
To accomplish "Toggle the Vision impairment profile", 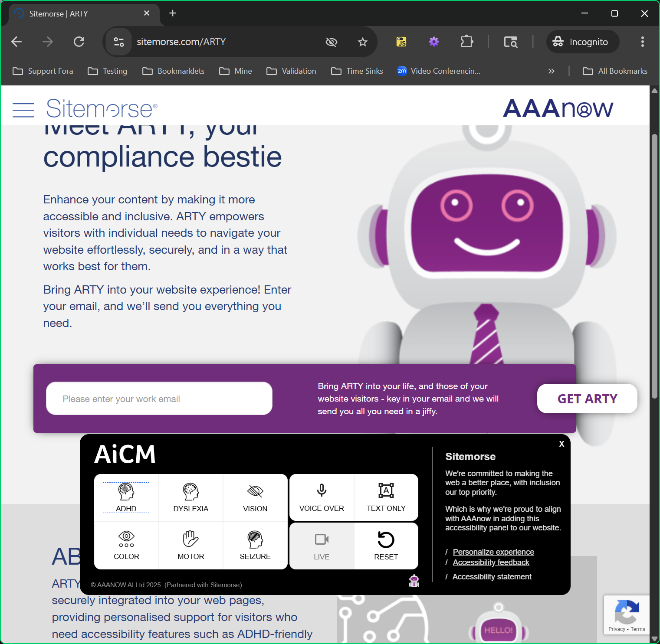I will point(255,497).
